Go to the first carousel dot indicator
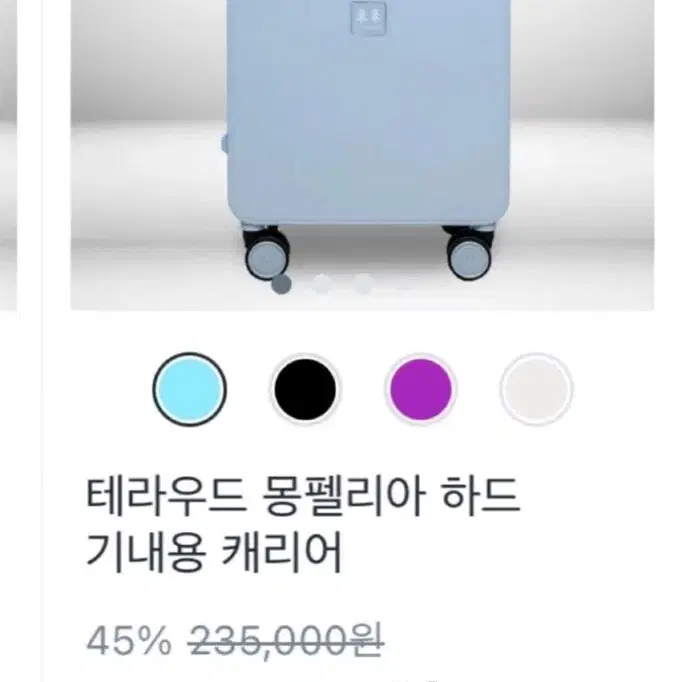 (x=281, y=284)
